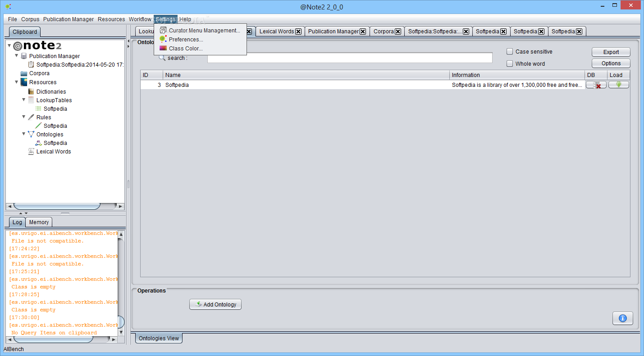
Task: Click the Lexical Words icon in tree
Action: [x=31, y=152]
